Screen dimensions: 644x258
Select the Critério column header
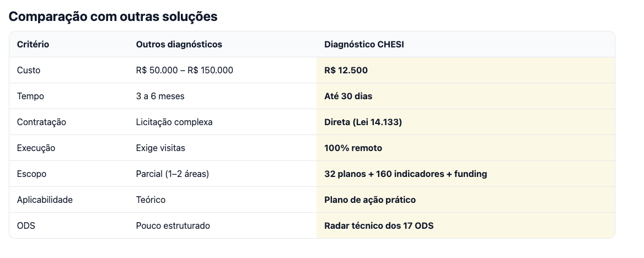(x=33, y=44)
